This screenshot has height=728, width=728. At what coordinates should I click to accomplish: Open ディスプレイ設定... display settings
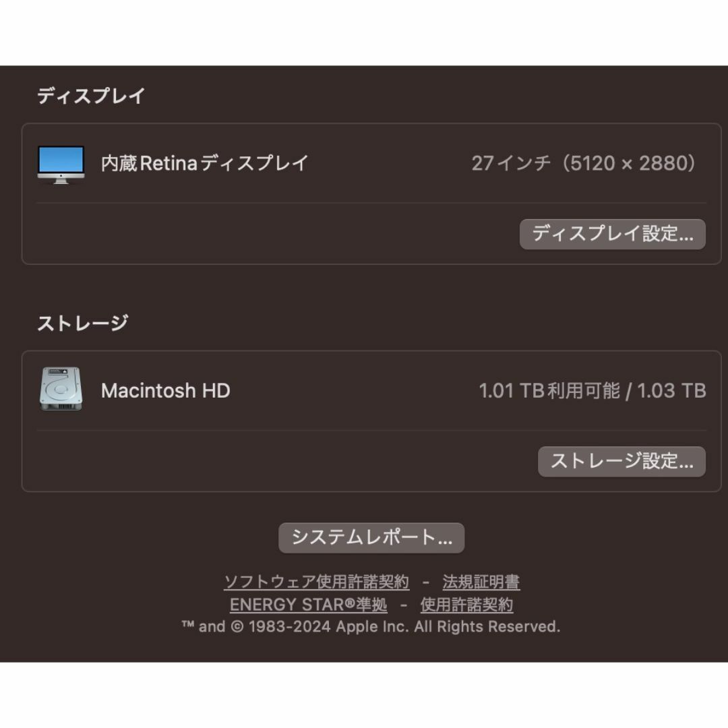[x=612, y=234]
